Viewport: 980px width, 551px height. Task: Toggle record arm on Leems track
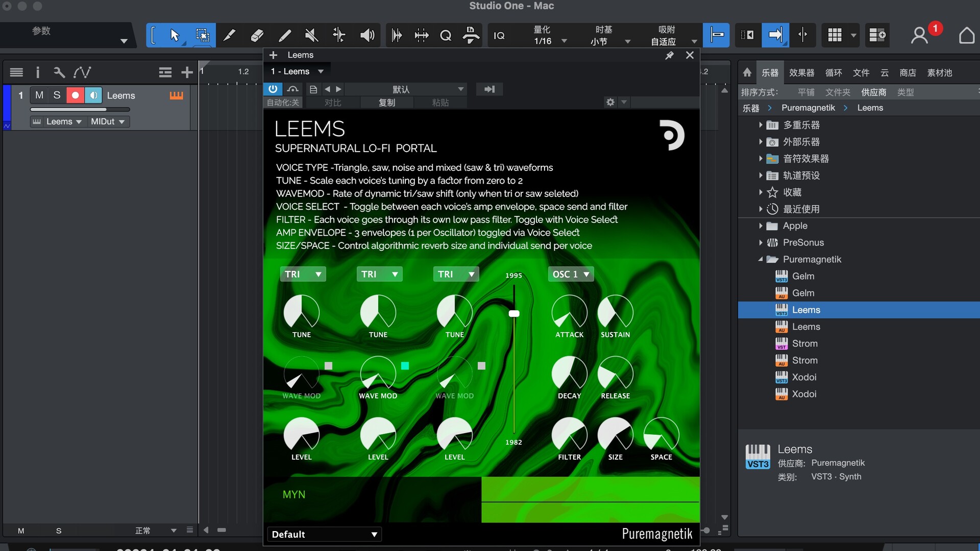tap(75, 95)
